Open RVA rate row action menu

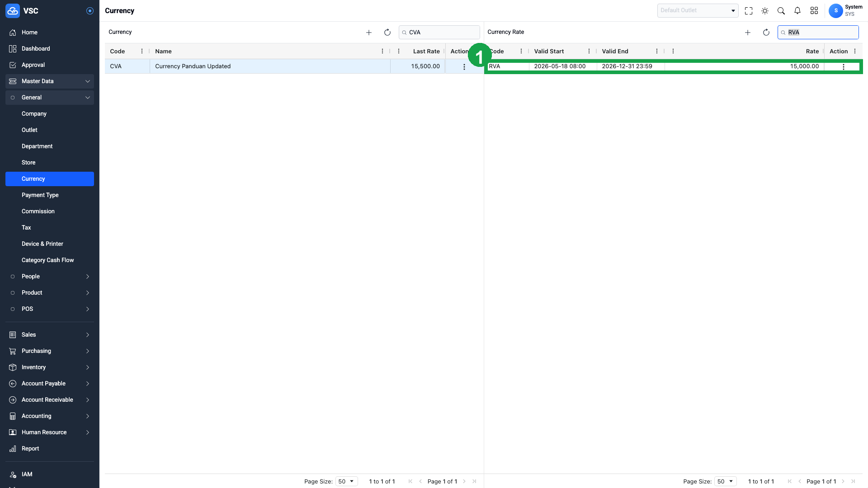point(843,67)
